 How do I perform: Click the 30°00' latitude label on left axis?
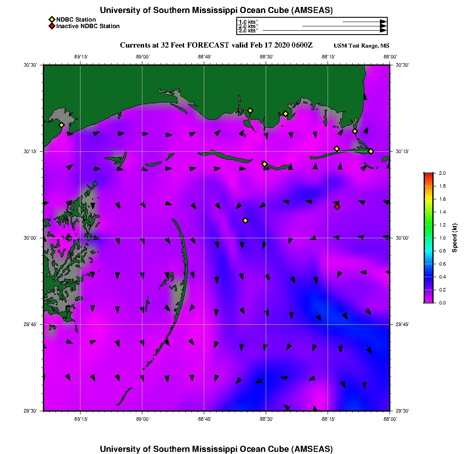tap(33, 238)
